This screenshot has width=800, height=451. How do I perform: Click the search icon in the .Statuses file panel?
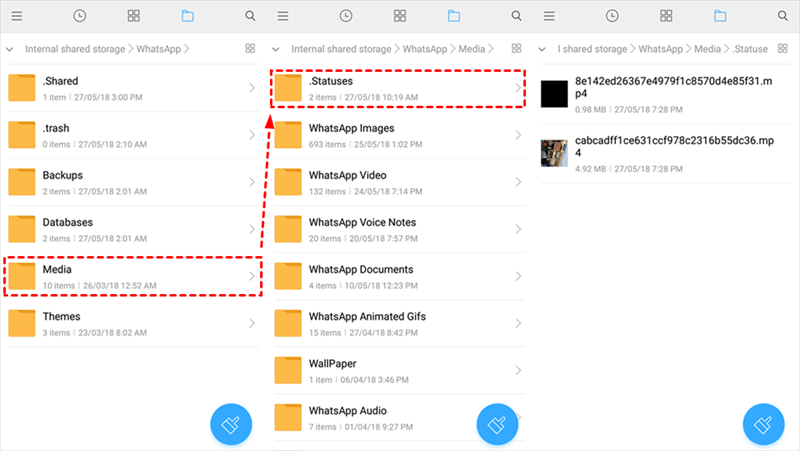coord(783,16)
